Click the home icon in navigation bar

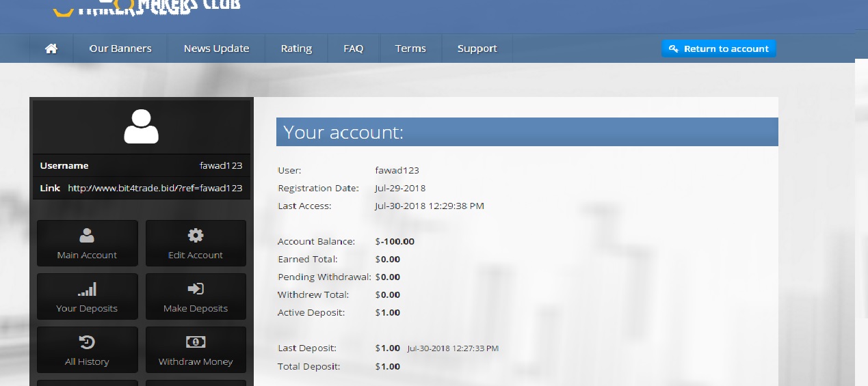click(51, 49)
